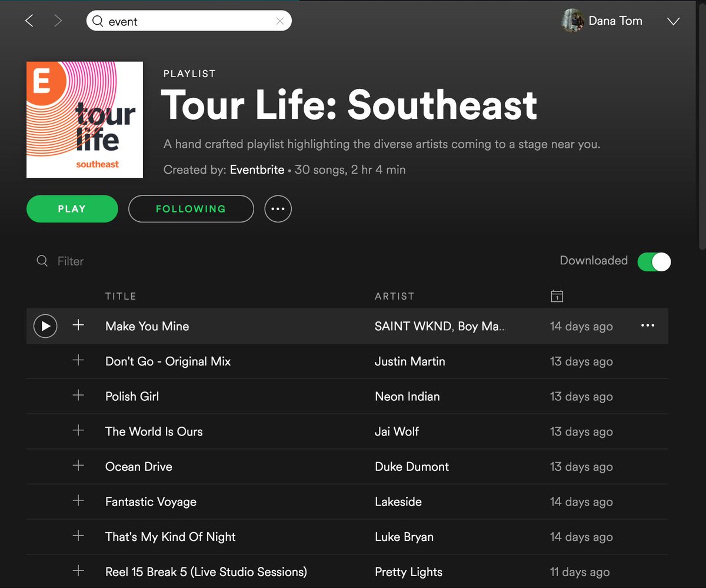
Task: Add Fantastic Voyage to library
Action: pos(78,501)
